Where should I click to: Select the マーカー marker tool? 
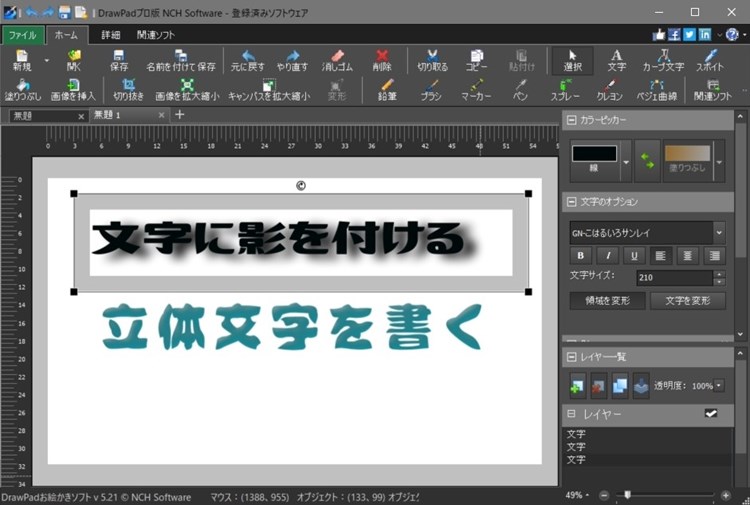tap(476, 90)
